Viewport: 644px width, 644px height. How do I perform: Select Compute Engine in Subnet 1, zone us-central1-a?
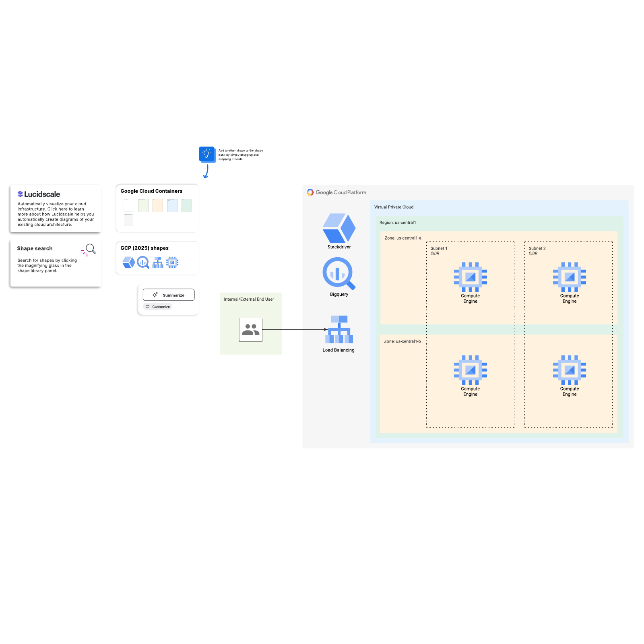[x=470, y=277]
